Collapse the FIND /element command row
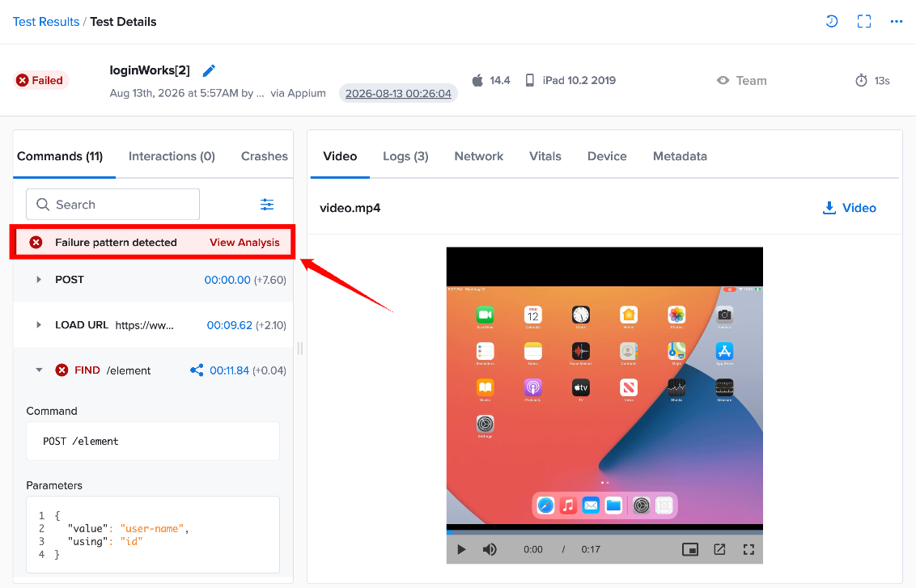This screenshot has width=916, height=588. 39,370
